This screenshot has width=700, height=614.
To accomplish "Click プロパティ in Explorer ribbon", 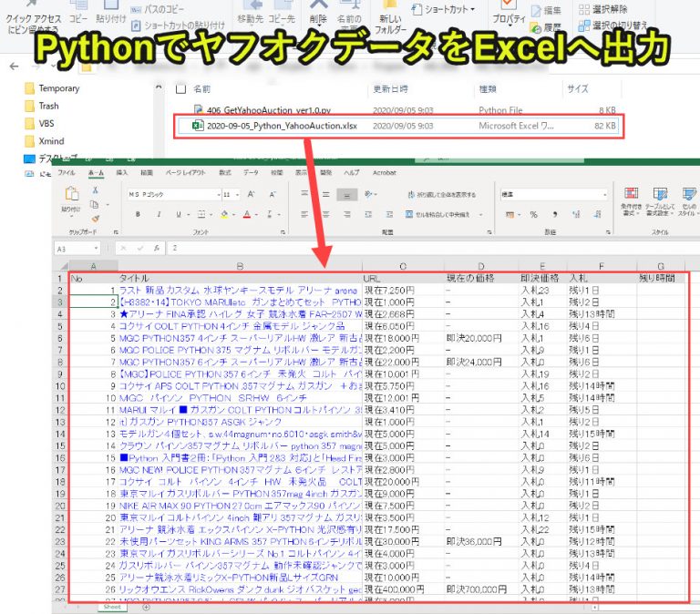I will [509, 13].
